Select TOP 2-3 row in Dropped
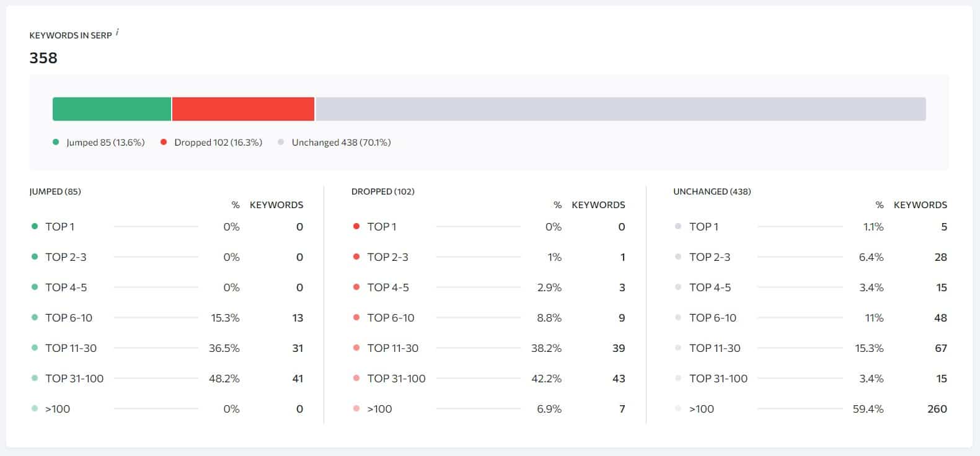Screen dimensions: 980x456 [488, 257]
